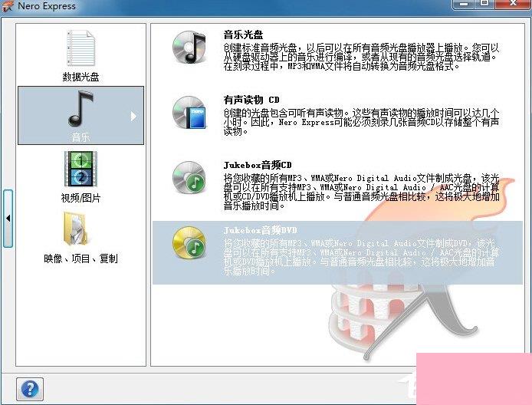Minimize the Nero Express window
The image size is (532, 405).
pos(464,4)
